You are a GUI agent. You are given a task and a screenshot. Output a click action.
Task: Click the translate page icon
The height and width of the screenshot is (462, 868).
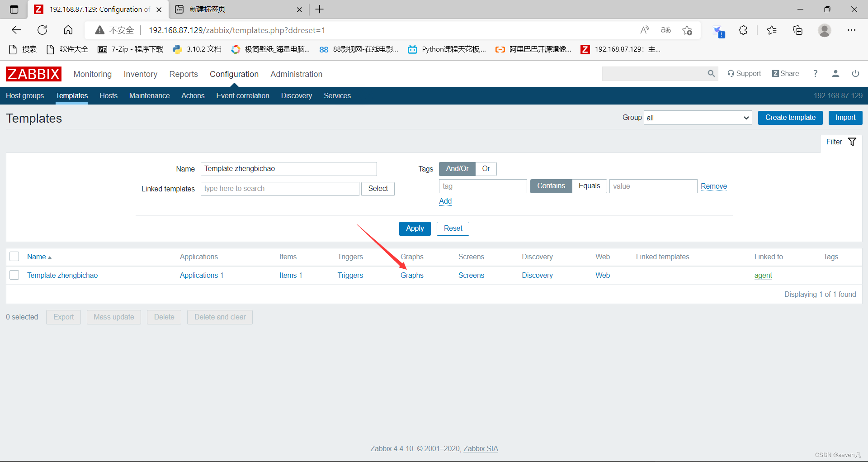pyautogui.click(x=666, y=30)
